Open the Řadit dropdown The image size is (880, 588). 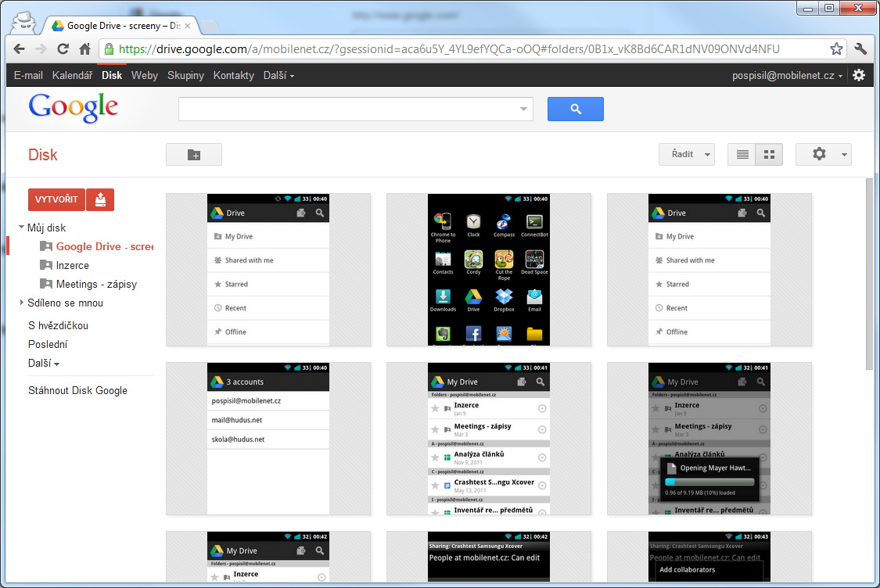[686, 154]
